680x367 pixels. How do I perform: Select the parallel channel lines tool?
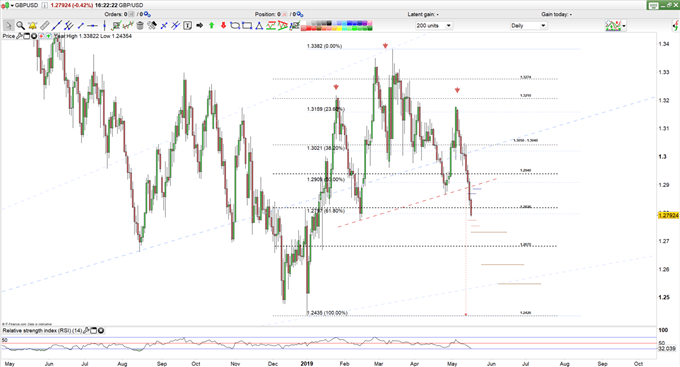pos(69,26)
